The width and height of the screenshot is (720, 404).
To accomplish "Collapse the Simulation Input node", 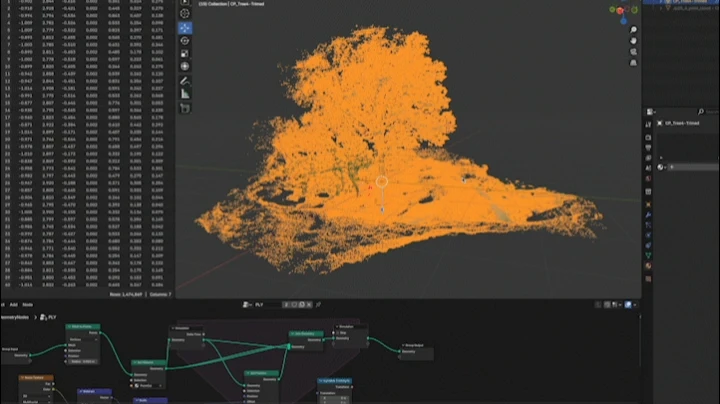I will pyautogui.click(x=173, y=328).
